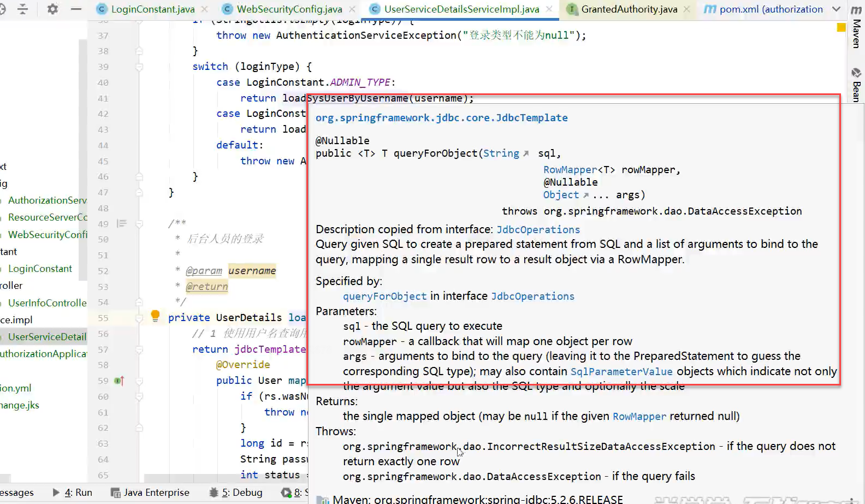Click the yellow warning indicator above the scrollbar

841,27
